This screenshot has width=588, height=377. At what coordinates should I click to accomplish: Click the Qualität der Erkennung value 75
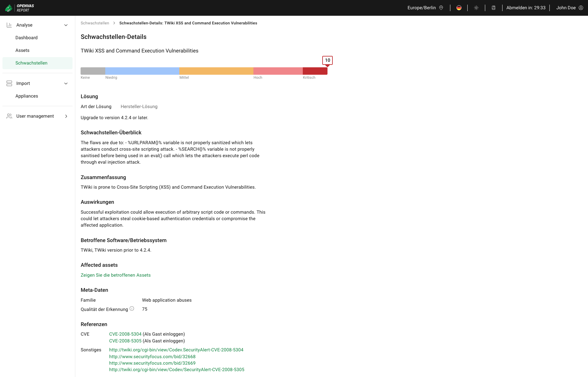(x=144, y=309)
